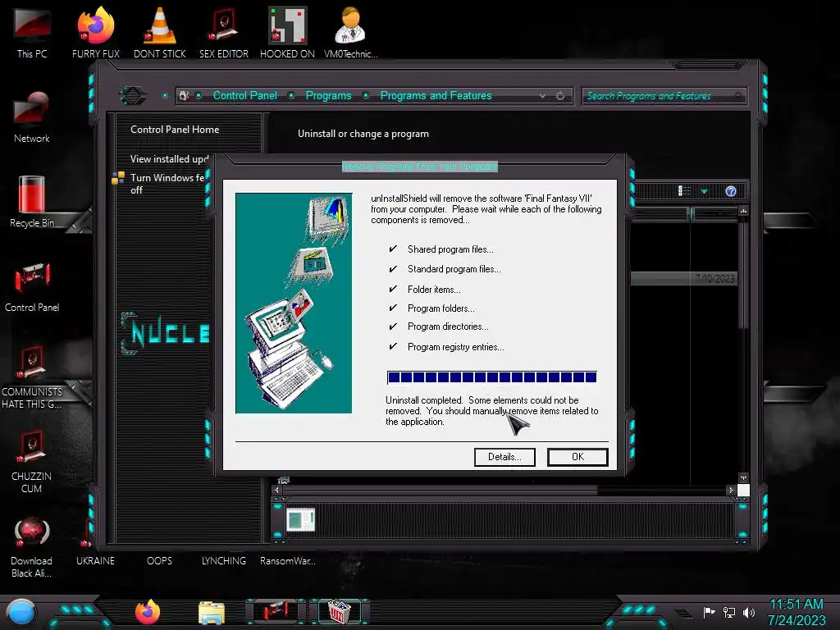Click the horizontal scroll left arrow
Screen dimensions: 840x630
coord(277,490)
